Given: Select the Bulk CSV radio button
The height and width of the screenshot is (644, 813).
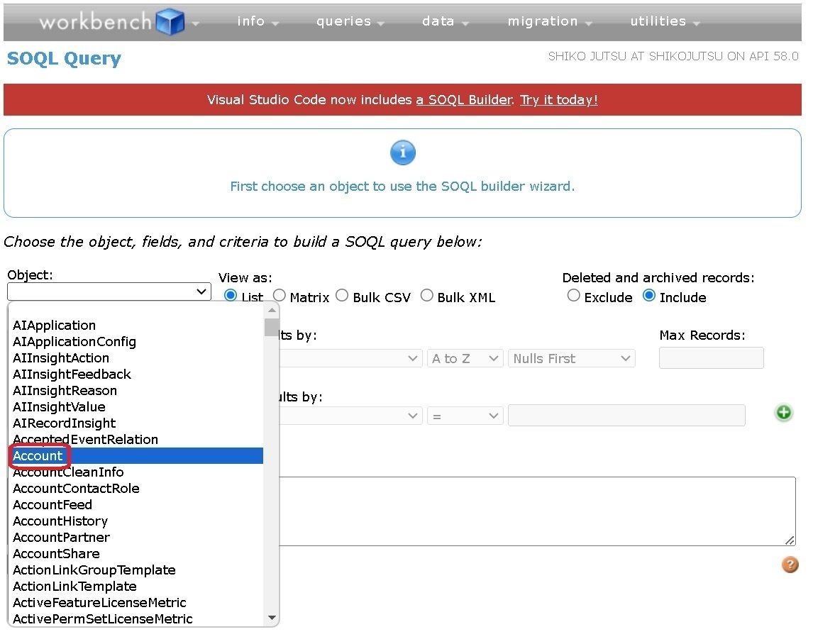Looking at the screenshot, I should (x=342, y=296).
